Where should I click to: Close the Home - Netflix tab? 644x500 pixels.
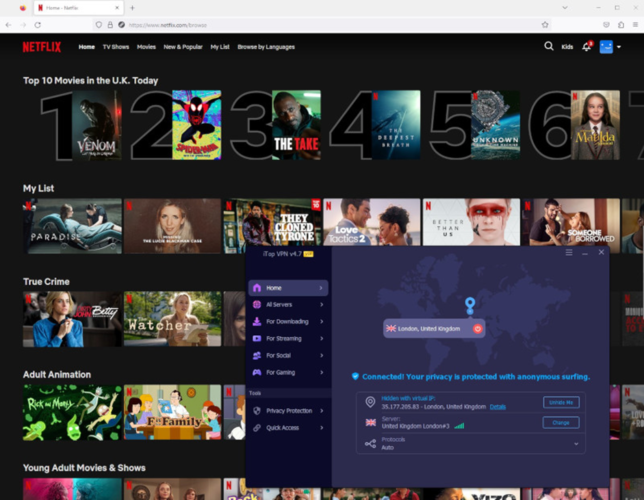pyautogui.click(x=117, y=8)
